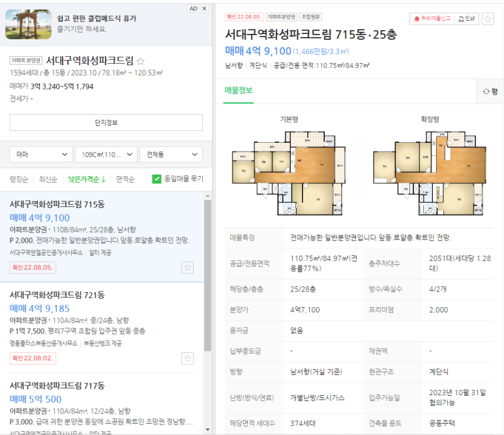Favorite the listing with detail header star
The height and width of the screenshot is (435, 504).
[488, 19]
